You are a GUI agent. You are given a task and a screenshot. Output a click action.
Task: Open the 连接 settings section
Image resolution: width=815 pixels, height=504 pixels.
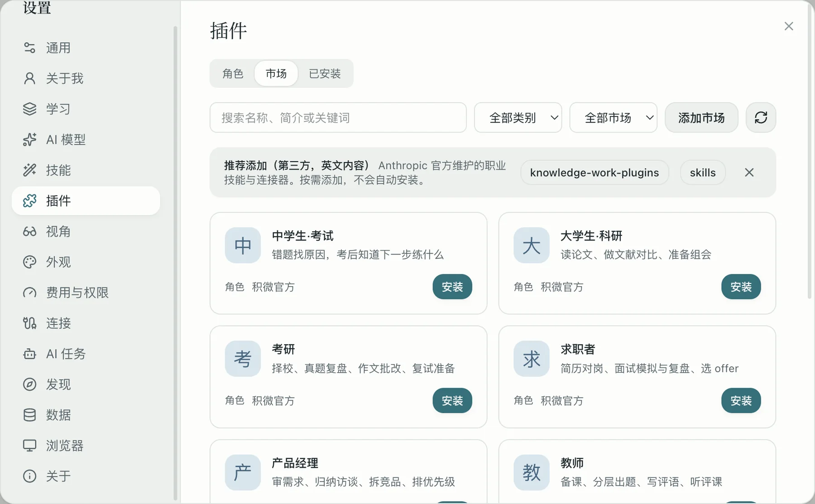(x=86, y=323)
